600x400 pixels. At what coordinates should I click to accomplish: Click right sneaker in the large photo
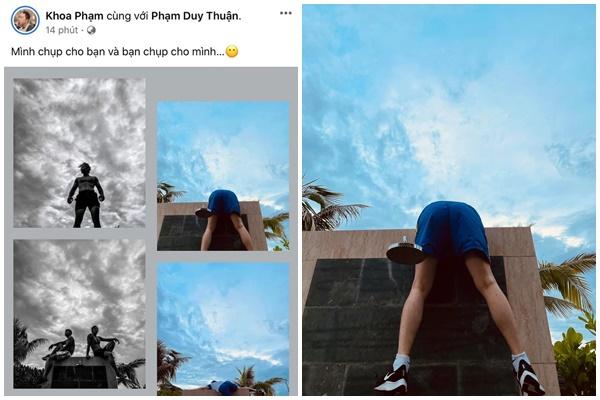pyautogui.click(x=527, y=376)
